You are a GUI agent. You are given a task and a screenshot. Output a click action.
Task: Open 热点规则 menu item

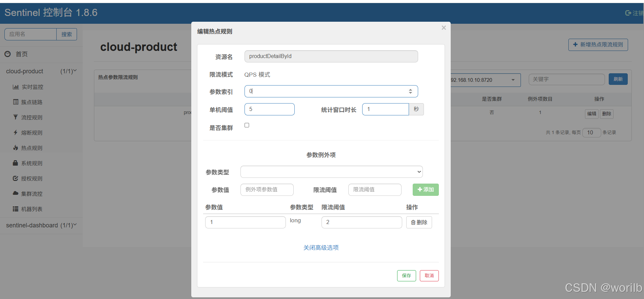(32, 148)
